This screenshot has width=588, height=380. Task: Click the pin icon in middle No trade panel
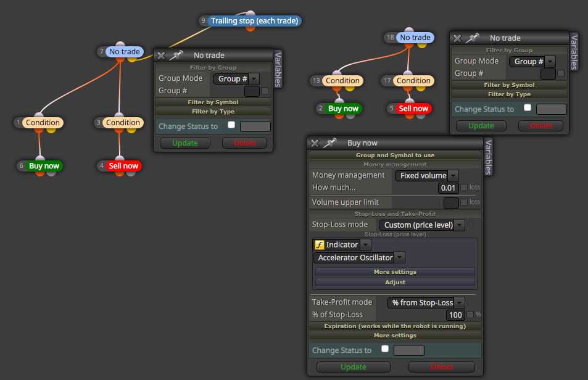click(176, 55)
